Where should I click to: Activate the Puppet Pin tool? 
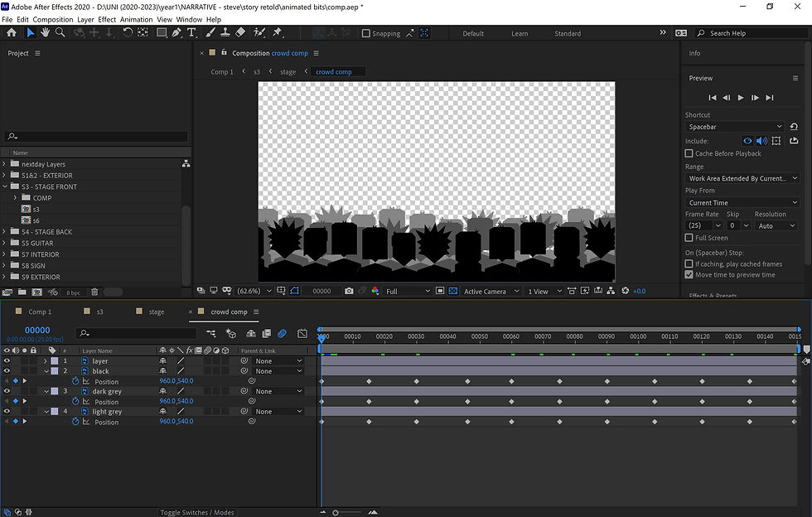[278, 33]
